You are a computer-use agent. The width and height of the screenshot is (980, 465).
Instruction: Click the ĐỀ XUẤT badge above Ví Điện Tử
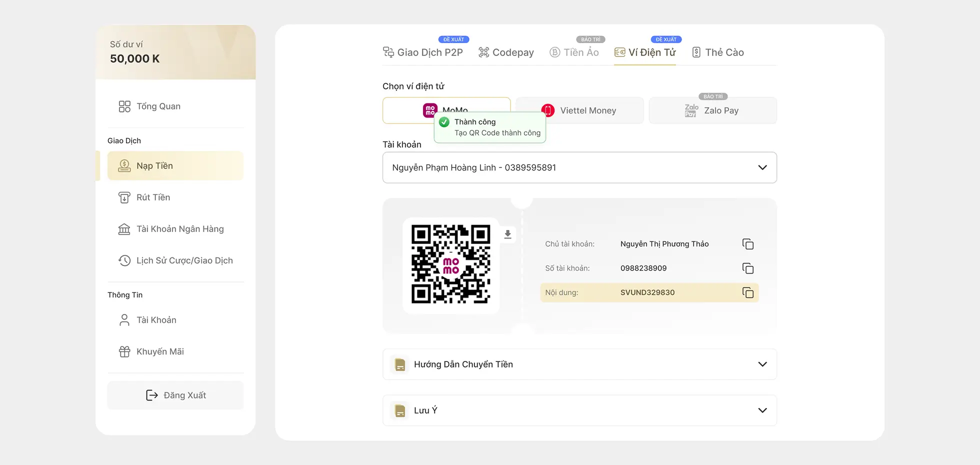point(666,39)
